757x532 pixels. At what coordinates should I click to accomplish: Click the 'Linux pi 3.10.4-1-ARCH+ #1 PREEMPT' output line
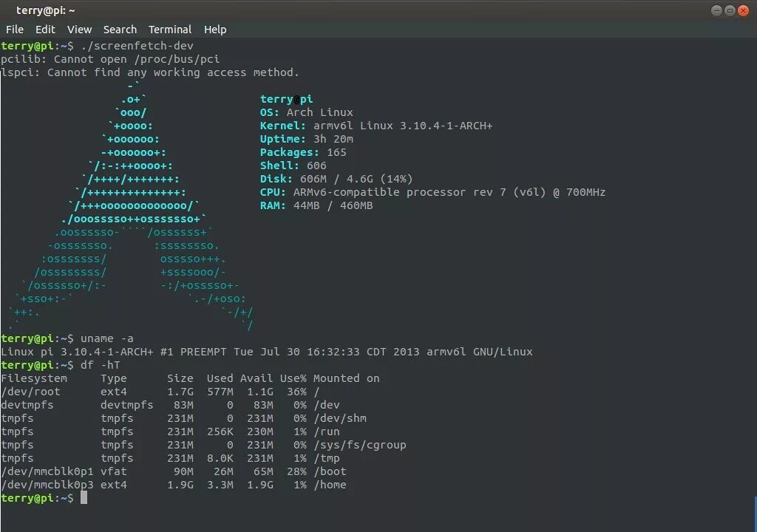coord(266,352)
